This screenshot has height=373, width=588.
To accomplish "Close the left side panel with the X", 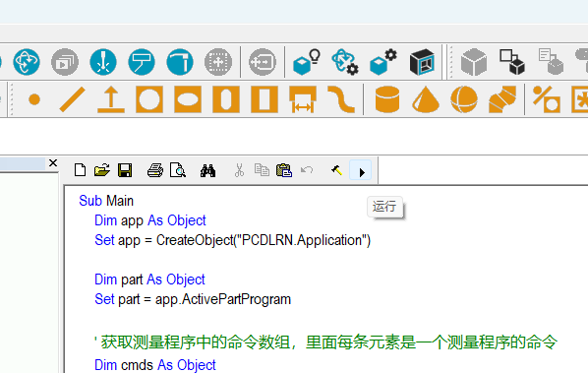I will pos(53,162).
